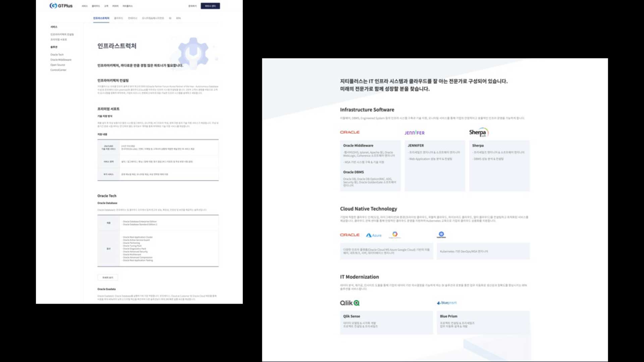Click the Sherpa soft logo

[x=479, y=132]
